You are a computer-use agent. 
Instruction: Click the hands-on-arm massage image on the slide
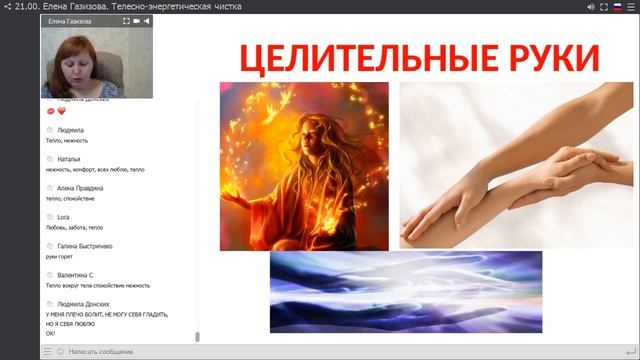(516, 165)
